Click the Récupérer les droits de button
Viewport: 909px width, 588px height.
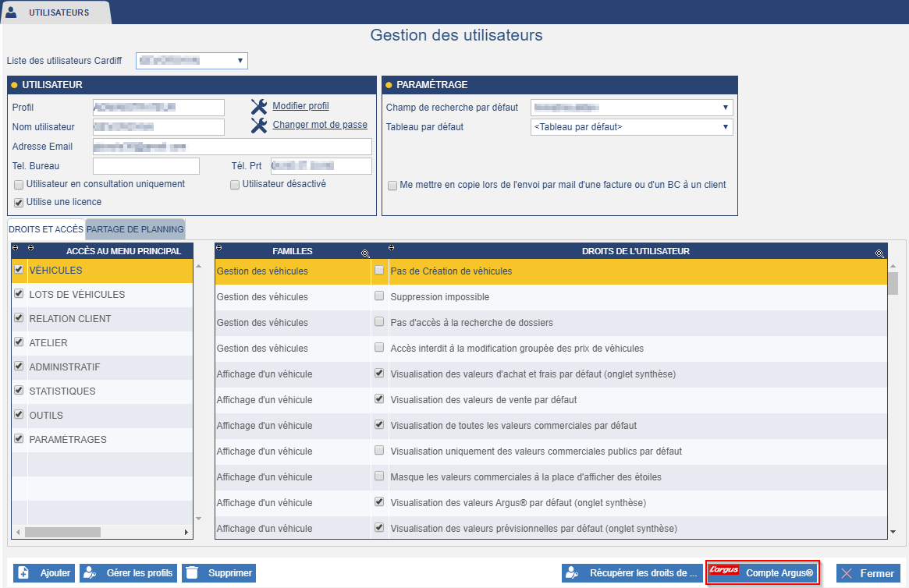pyautogui.click(x=633, y=573)
